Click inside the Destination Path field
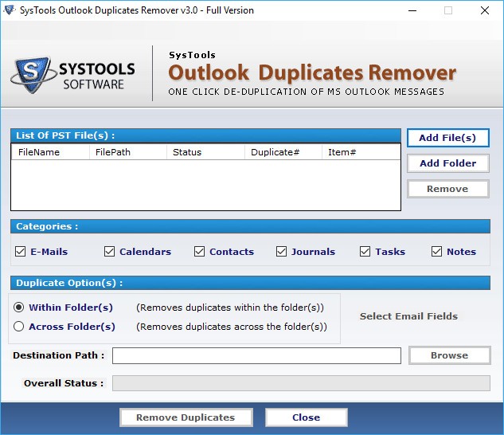504x435 pixels. pyautogui.click(x=256, y=355)
